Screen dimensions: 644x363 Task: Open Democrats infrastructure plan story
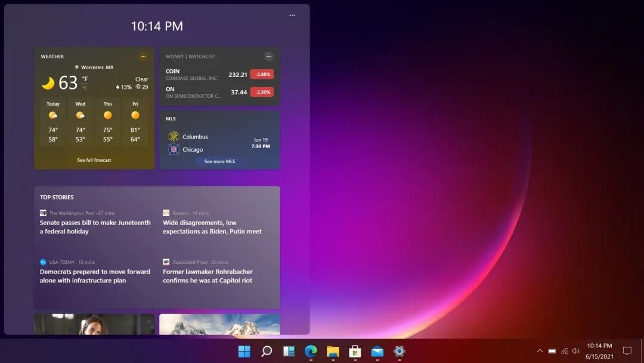[x=95, y=276]
